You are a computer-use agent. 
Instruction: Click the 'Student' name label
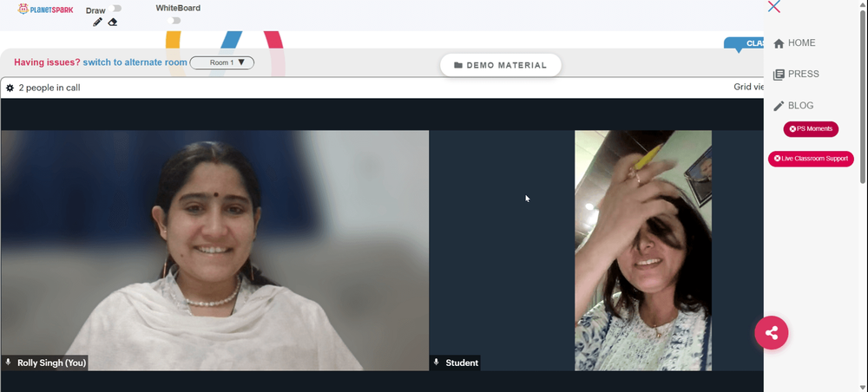[x=462, y=363]
